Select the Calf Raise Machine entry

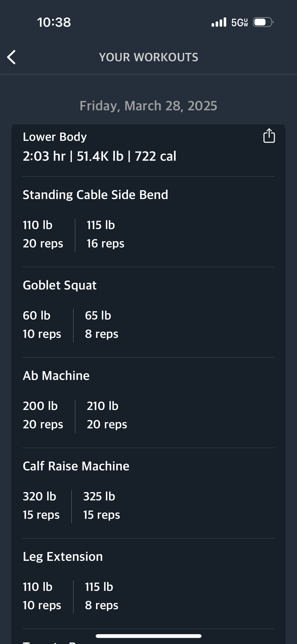[76, 466]
